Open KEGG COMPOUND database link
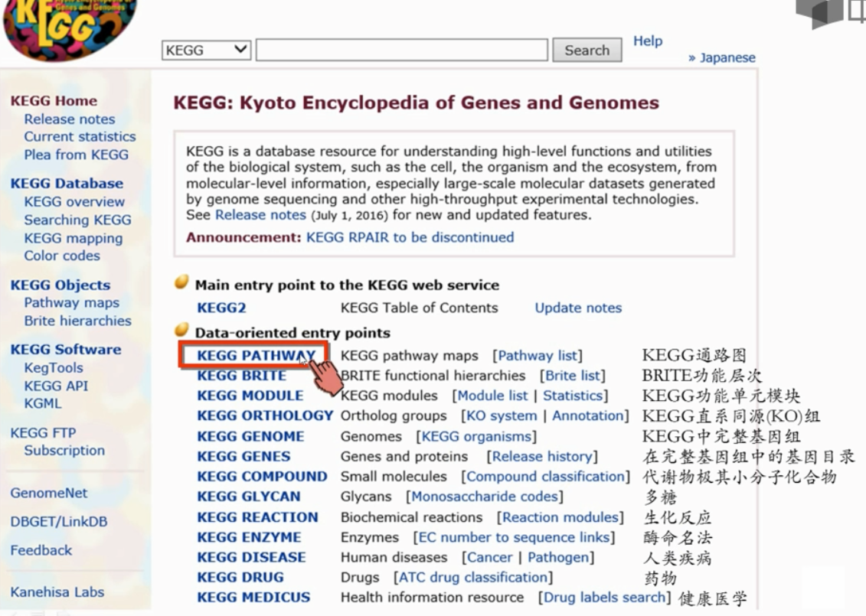 (x=263, y=477)
